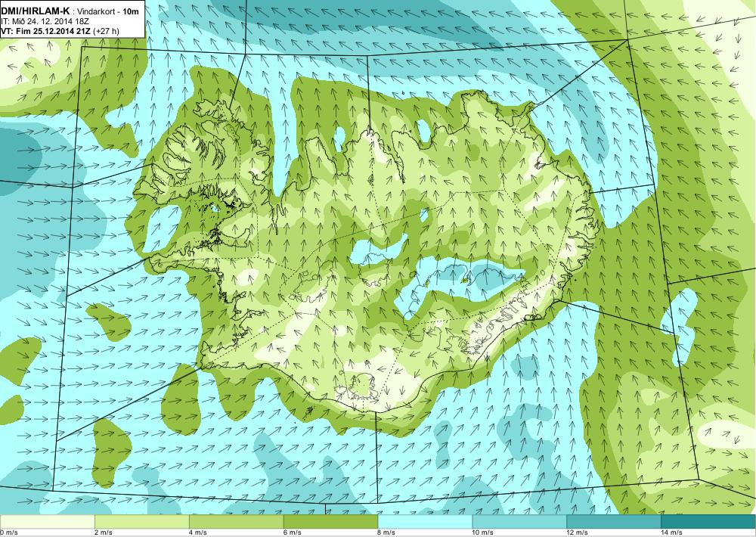Click the palest 0–2 m/s legend swatch
Screen dimensions: 756x537
[47, 522]
